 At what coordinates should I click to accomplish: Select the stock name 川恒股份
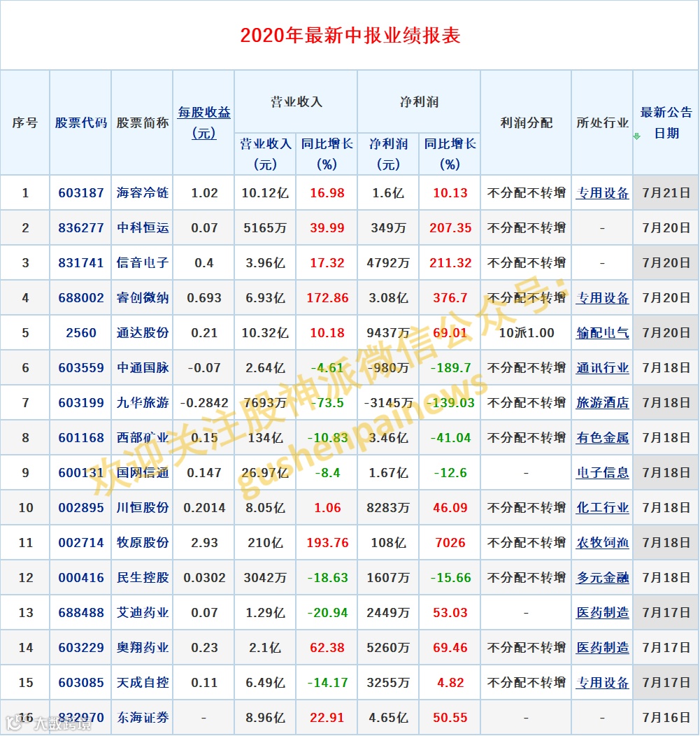pyautogui.click(x=143, y=508)
